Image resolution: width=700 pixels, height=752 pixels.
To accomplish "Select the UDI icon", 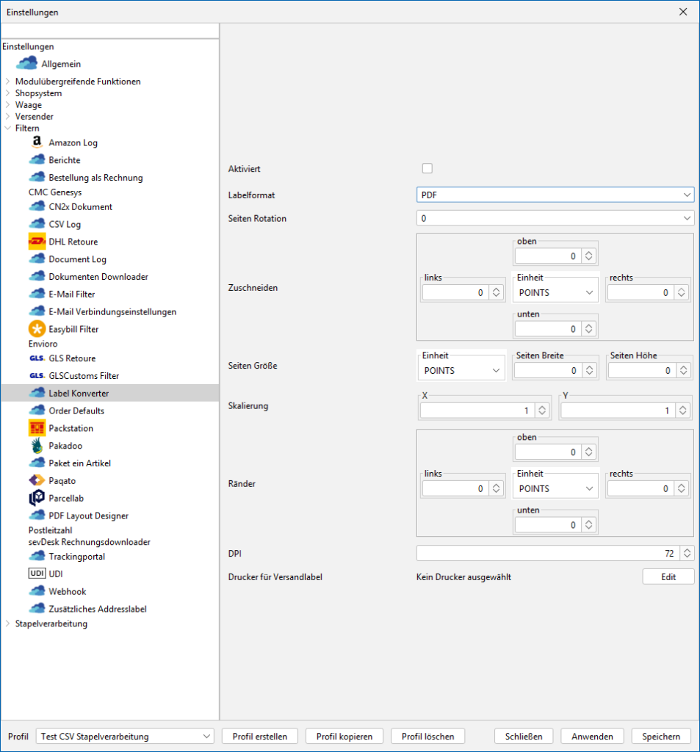I will tap(37, 574).
